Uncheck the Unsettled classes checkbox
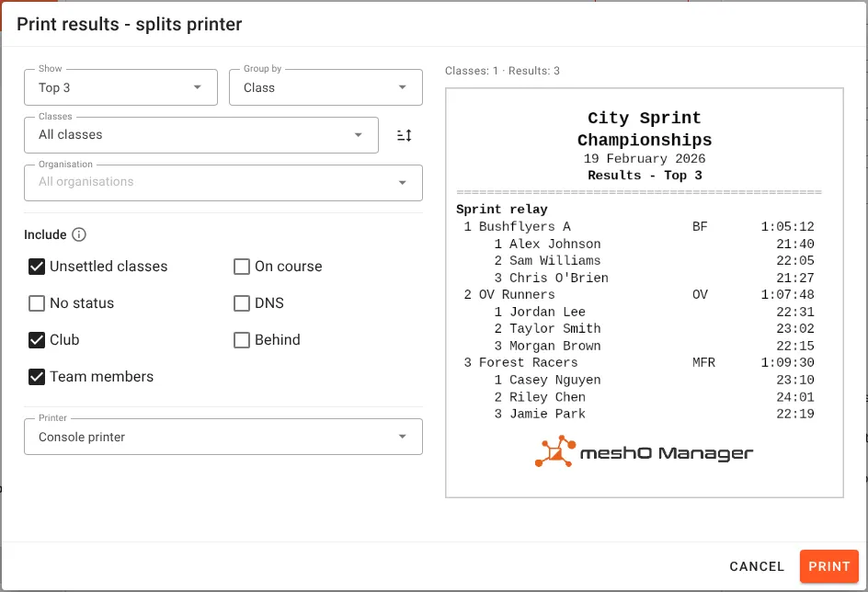868x592 pixels. click(37, 267)
